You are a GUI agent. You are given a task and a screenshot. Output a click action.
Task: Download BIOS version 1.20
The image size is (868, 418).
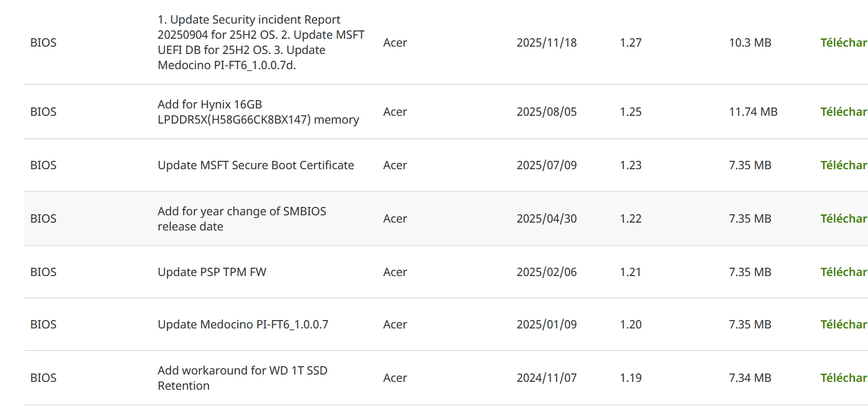(x=844, y=325)
